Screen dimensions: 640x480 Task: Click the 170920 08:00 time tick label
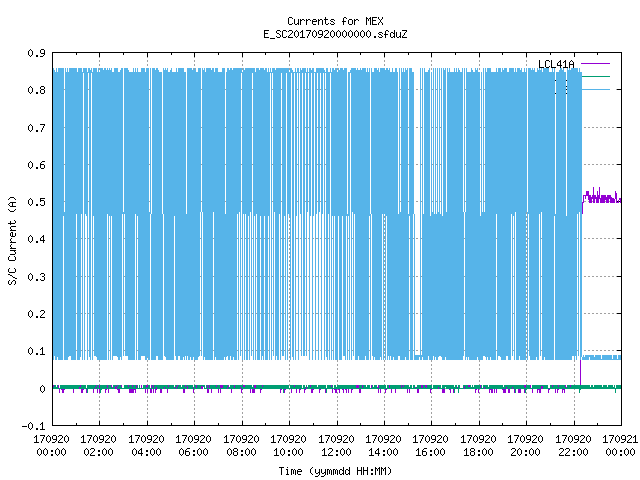[241, 445]
